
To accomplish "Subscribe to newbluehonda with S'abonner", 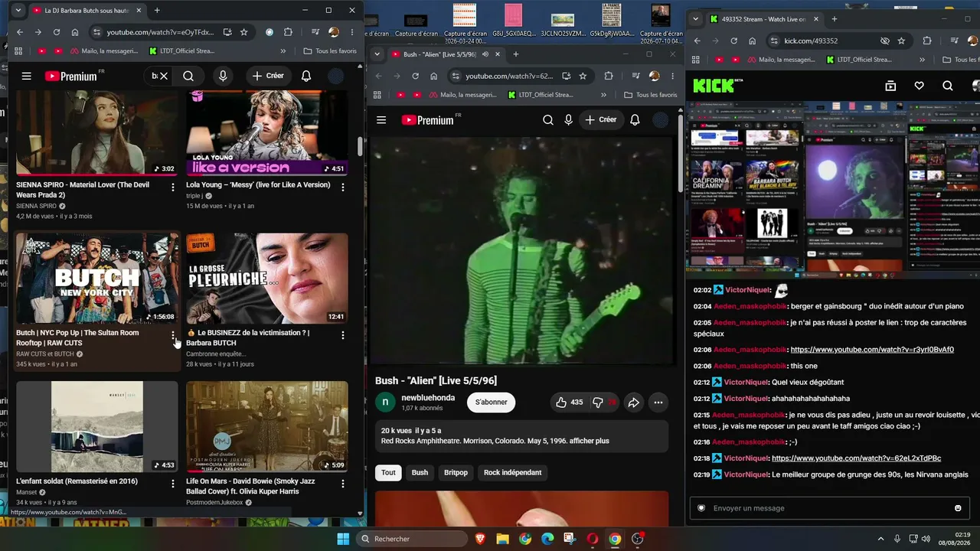I will 492,403.
